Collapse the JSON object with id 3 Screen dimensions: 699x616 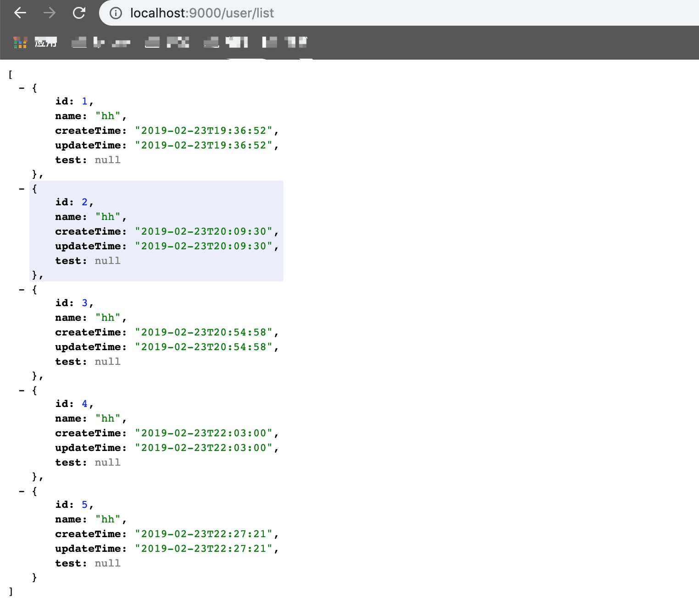22,290
